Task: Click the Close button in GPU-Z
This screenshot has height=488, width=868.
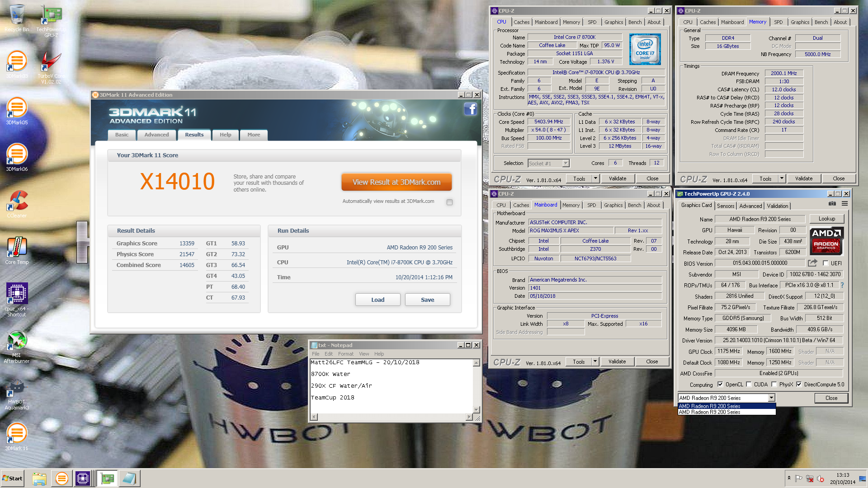Action: click(831, 398)
